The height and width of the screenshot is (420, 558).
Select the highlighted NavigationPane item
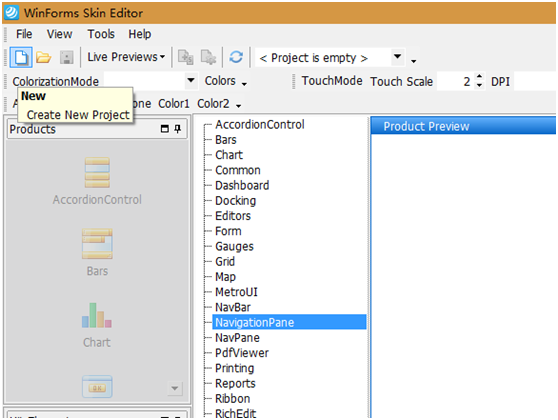coord(289,322)
